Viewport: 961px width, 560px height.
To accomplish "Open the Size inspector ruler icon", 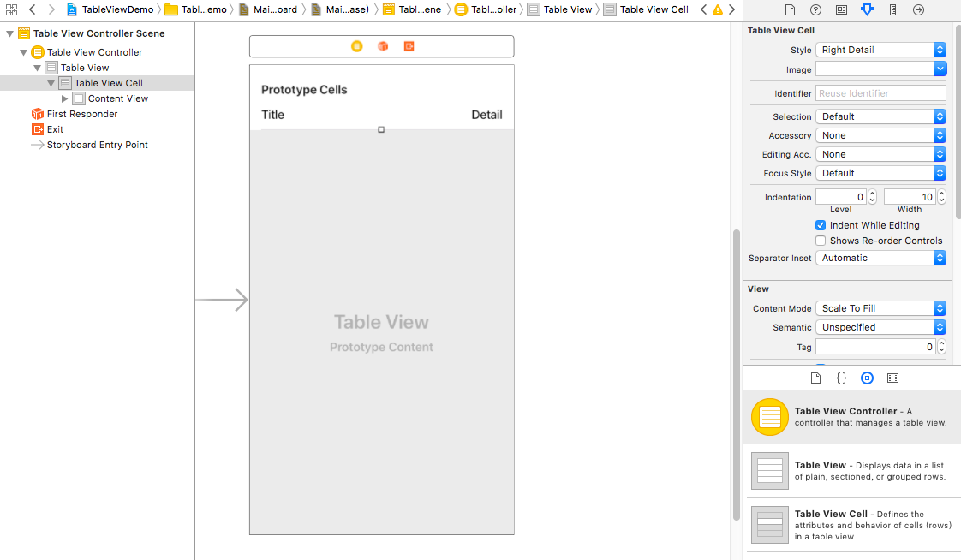I will [892, 10].
